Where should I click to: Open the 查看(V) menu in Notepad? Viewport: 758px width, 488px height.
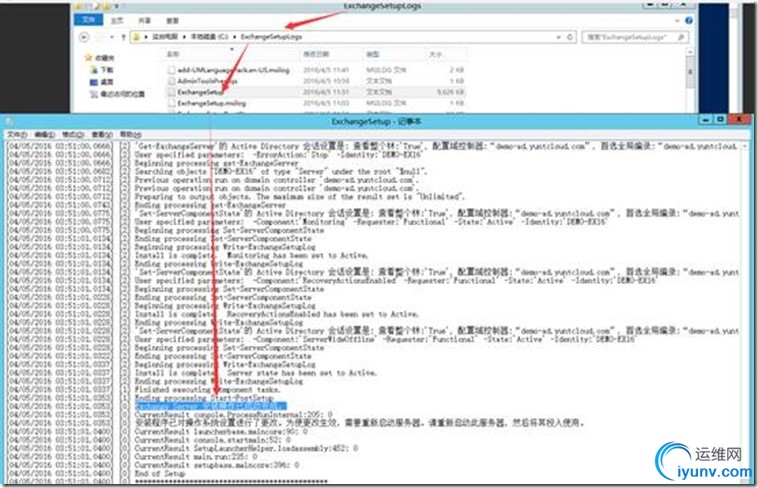tap(102, 134)
